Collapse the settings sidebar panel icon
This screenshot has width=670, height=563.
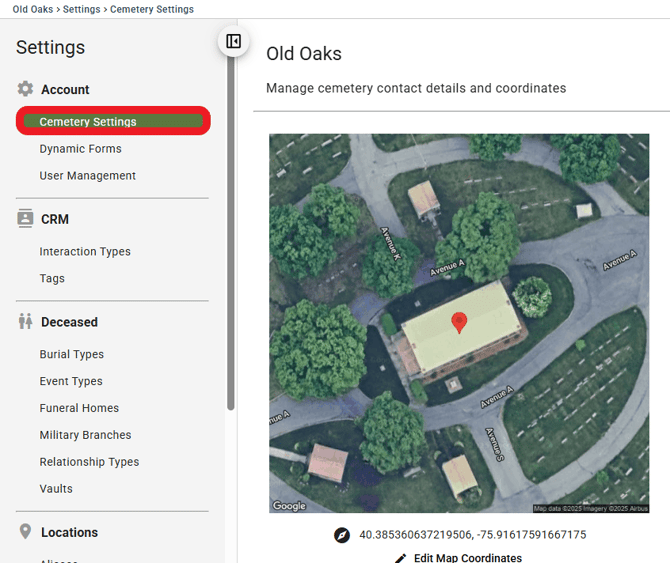pyautogui.click(x=233, y=41)
